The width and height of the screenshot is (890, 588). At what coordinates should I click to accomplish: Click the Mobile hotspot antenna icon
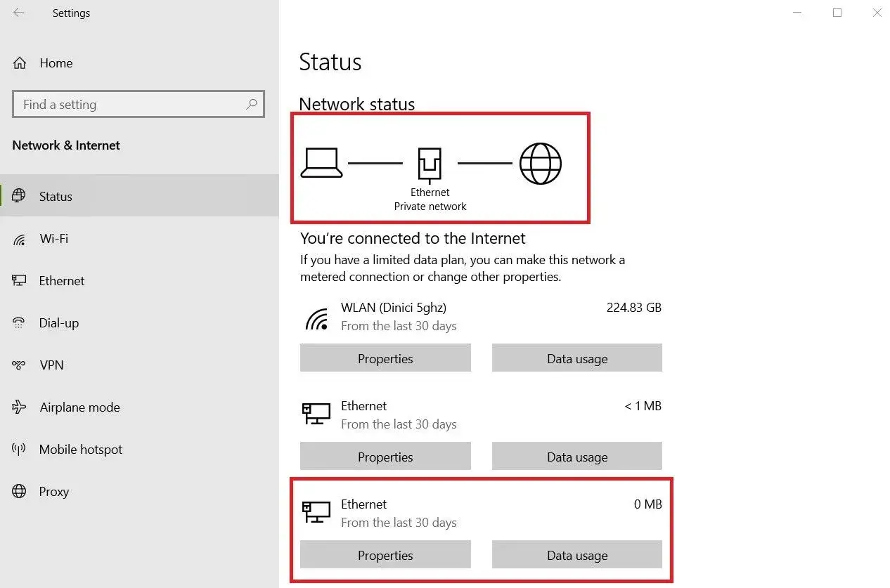point(19,449)
